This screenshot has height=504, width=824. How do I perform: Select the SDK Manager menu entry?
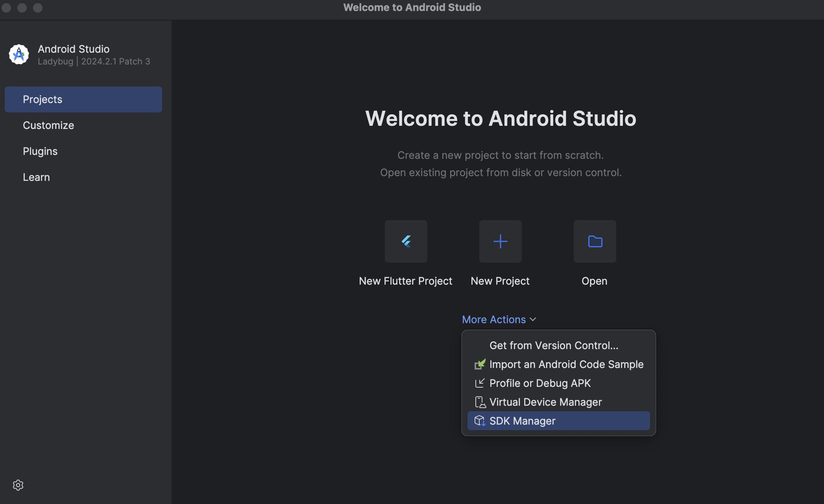559,421
